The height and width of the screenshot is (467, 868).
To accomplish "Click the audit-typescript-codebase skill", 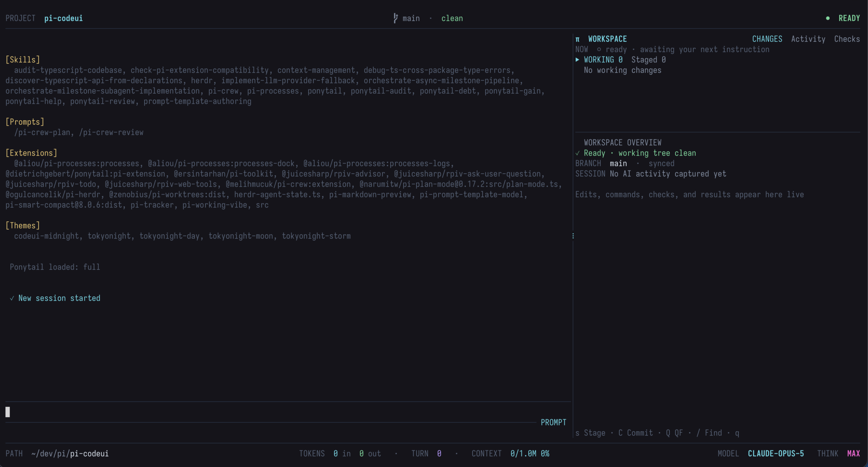I will pos(68,70).
